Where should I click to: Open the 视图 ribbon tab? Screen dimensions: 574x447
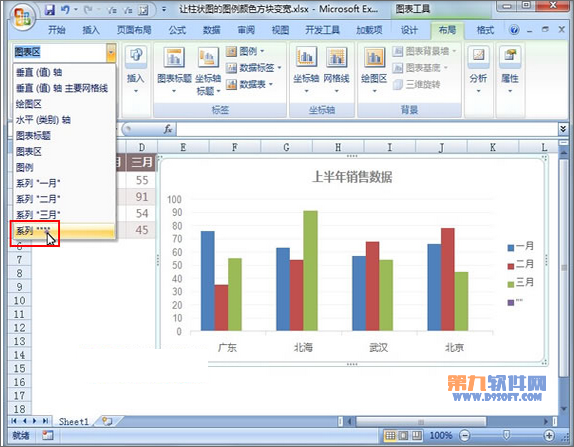pos(280,30)
